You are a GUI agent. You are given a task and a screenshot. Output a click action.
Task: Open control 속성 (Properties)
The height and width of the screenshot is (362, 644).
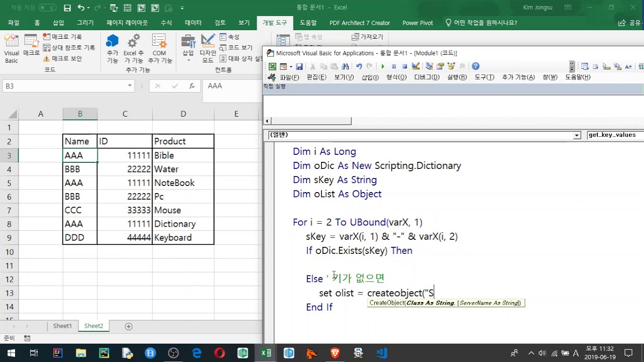[x=230, y=37]
